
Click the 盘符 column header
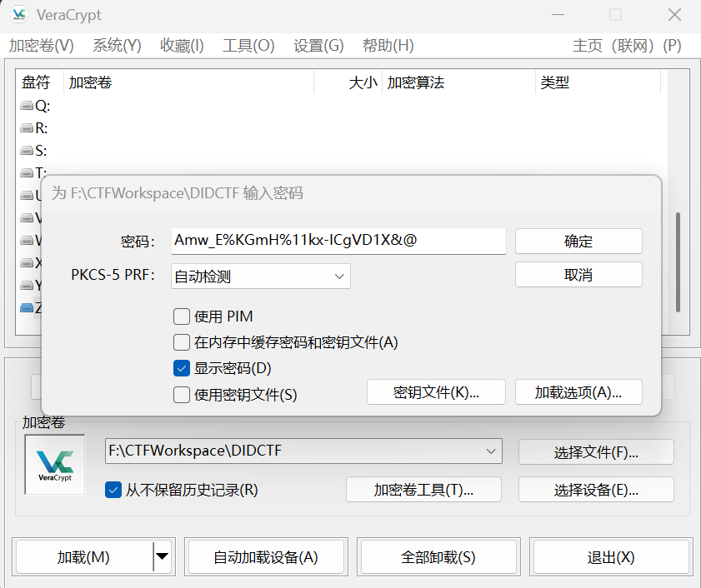(39, 82)
